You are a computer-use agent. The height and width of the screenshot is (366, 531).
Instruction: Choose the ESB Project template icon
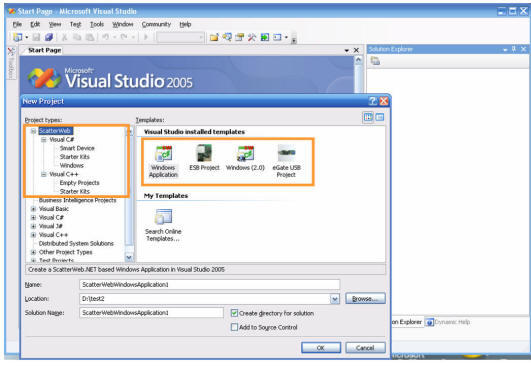pos(204,153)
